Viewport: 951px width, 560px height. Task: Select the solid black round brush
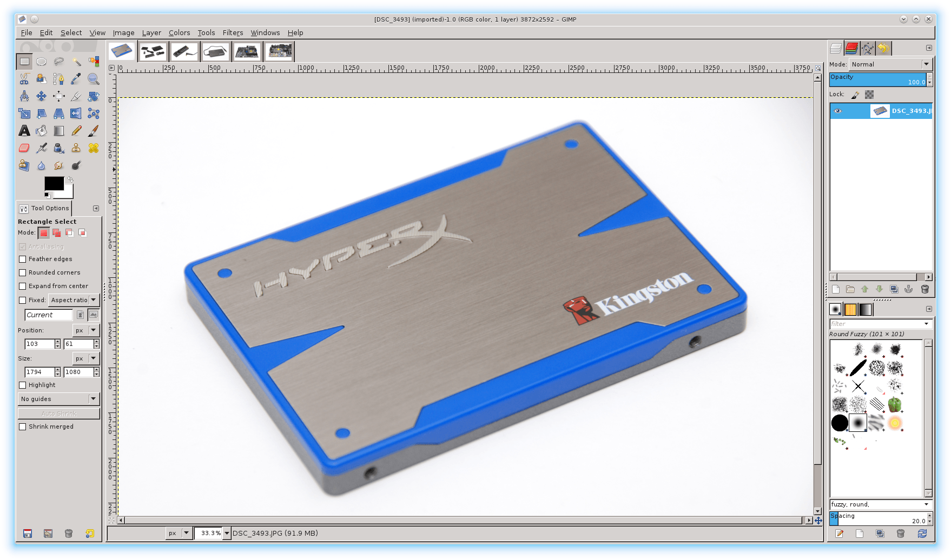point(840,423)
